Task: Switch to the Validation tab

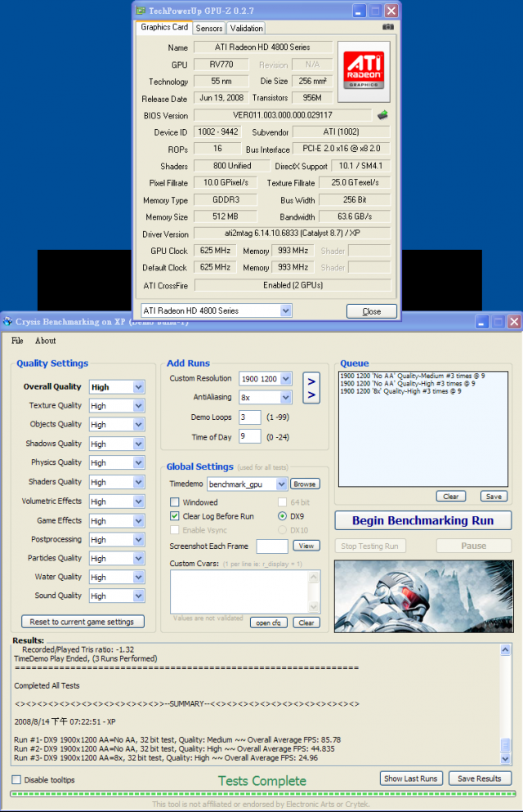Action: click(x=247, y=28)
